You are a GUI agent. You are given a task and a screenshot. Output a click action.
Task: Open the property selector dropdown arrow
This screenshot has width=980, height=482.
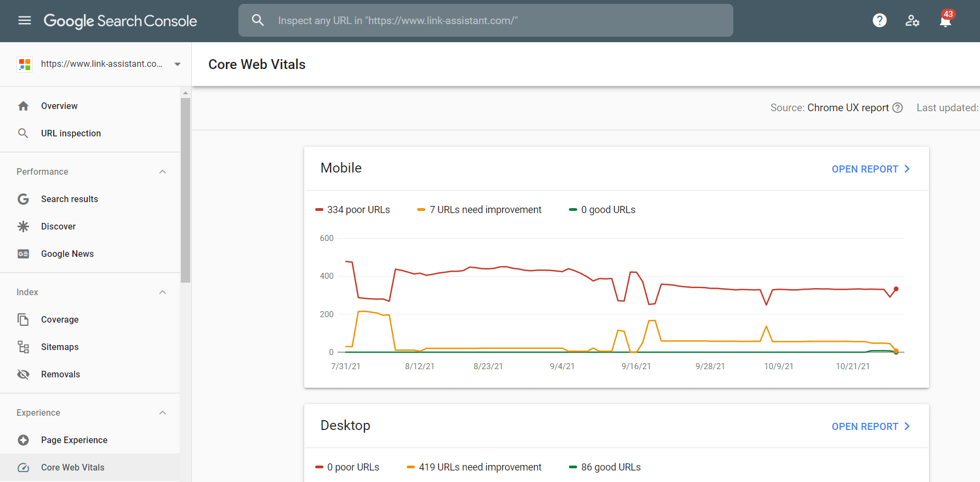pyautogui.click(x=178, y=64)
